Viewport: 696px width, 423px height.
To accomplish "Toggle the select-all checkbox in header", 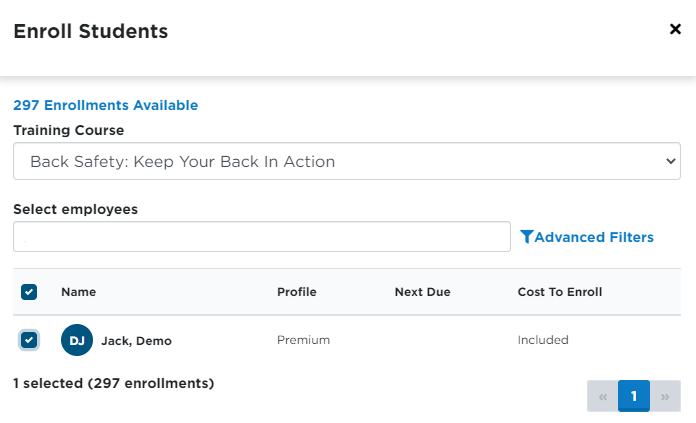I will (x=29, y=292).
